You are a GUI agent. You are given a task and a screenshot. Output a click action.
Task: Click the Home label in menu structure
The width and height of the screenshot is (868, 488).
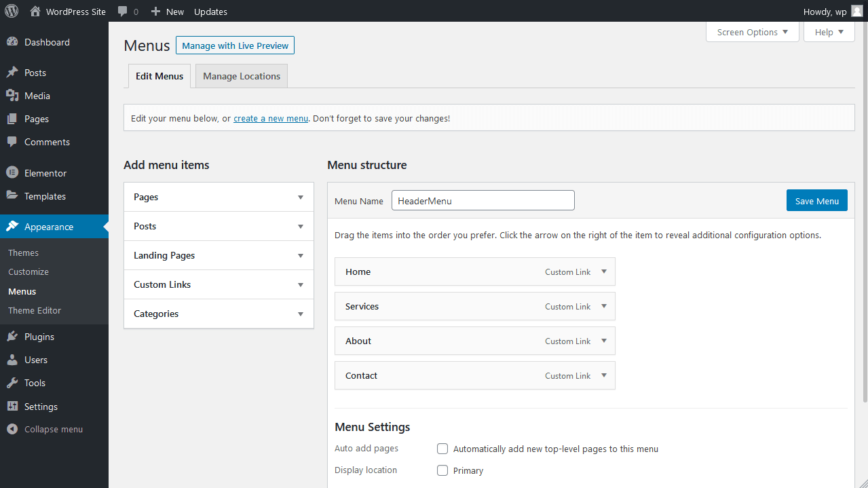click(358, 271)
